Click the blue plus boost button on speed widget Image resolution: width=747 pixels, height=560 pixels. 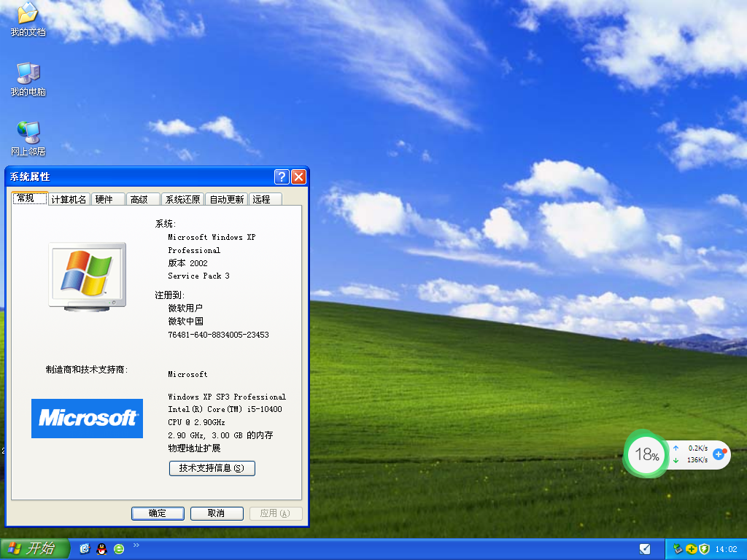click(719, 454)
